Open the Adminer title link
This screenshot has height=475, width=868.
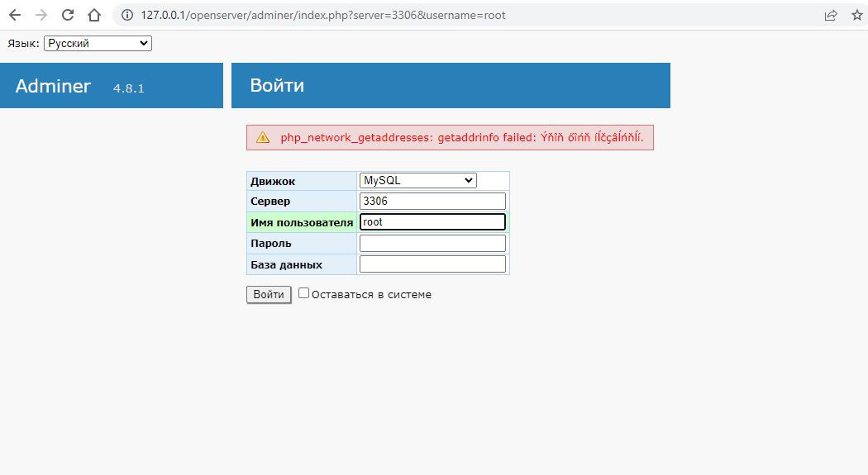[x=53, y=86]
